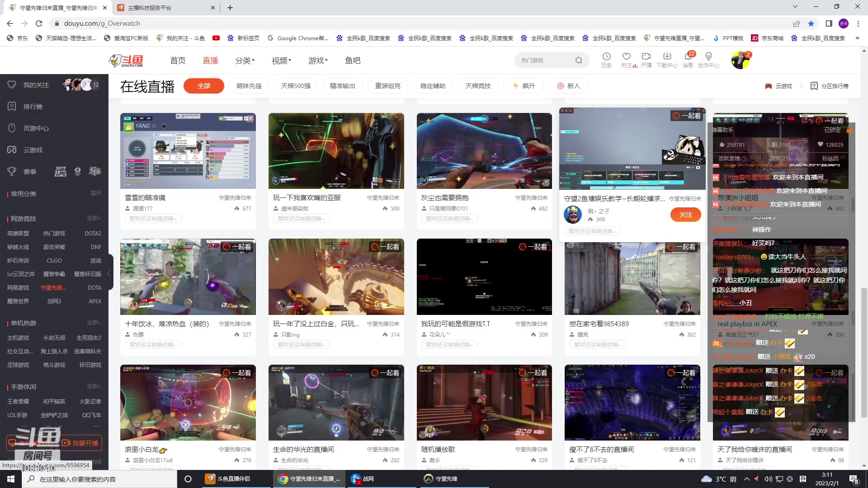Open the 雪雪的瞄准镜 stream thumbnail
Image resolution: width=868 pixels, height=488 pixels.
(188, 151)
